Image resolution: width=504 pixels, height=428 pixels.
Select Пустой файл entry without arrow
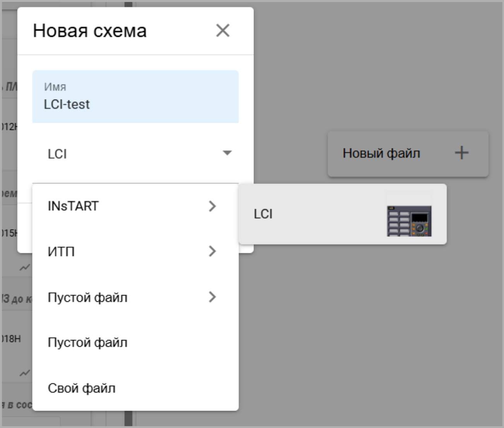point(87,343)
